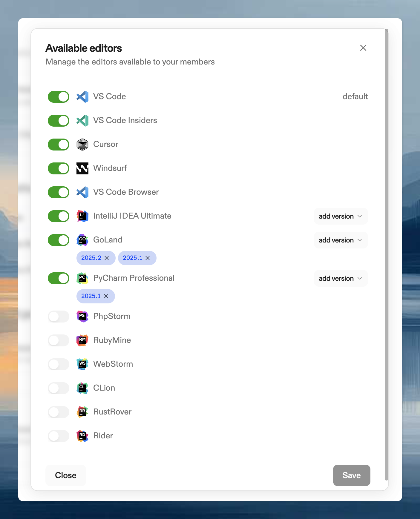Open add version dropdown for IntelliJ IDEA
This screenshot has height=519, width=420.
pos(341,216)
